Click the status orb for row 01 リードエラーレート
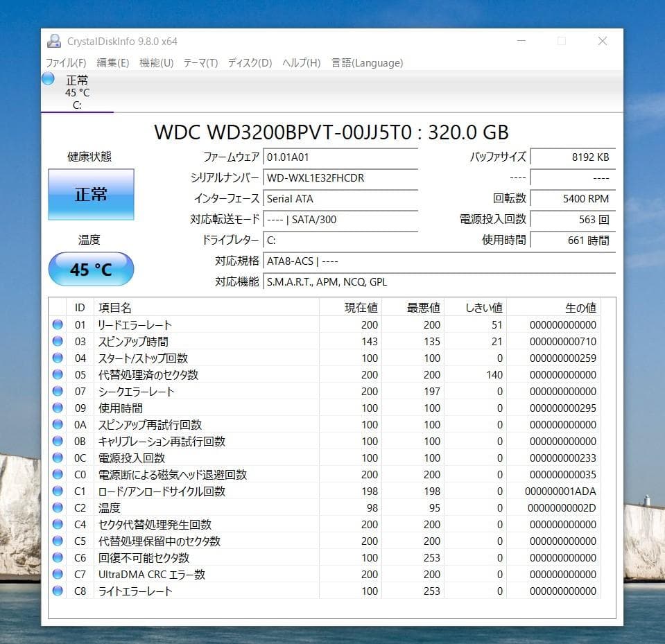This screenshot has height=644, width=665. coord(58,324)
